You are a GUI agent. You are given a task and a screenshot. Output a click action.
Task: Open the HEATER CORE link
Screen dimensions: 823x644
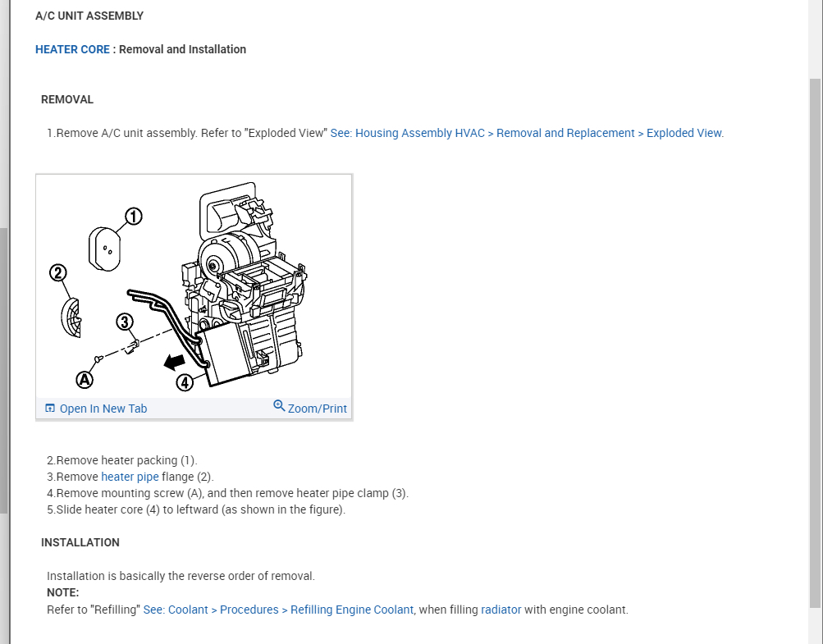pos(72,49)
